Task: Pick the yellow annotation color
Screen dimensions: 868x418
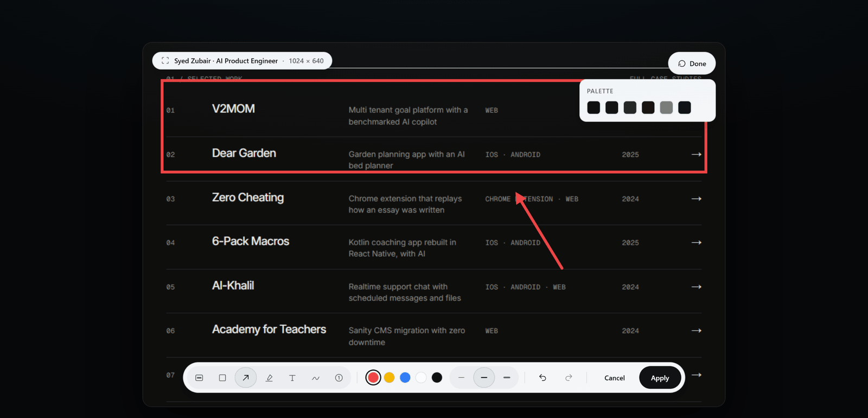Action: [x=389, y=378]
